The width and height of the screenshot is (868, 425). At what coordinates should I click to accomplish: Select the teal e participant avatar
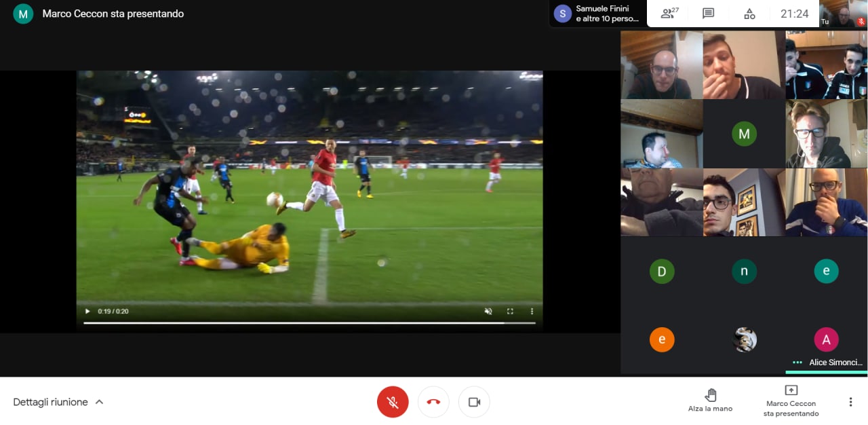coord(826,272)
